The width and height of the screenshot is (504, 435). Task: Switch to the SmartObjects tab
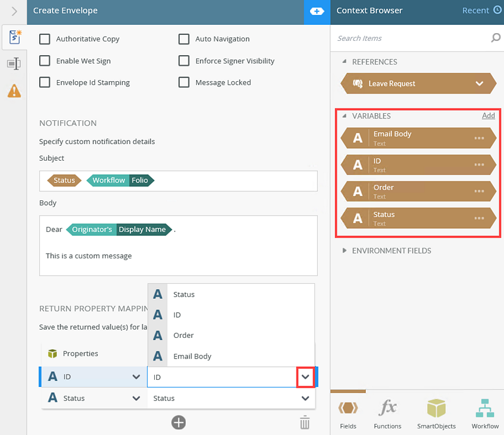pos(436,414)
